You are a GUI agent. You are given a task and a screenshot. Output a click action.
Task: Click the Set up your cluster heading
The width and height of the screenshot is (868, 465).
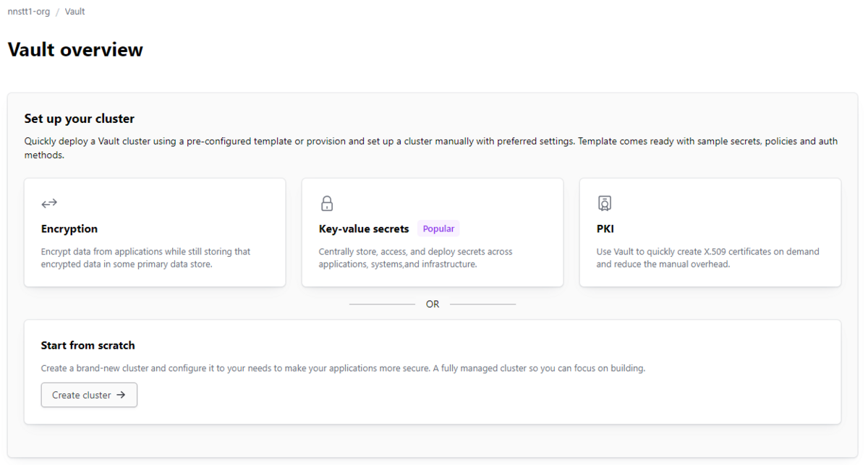(80, 119)
